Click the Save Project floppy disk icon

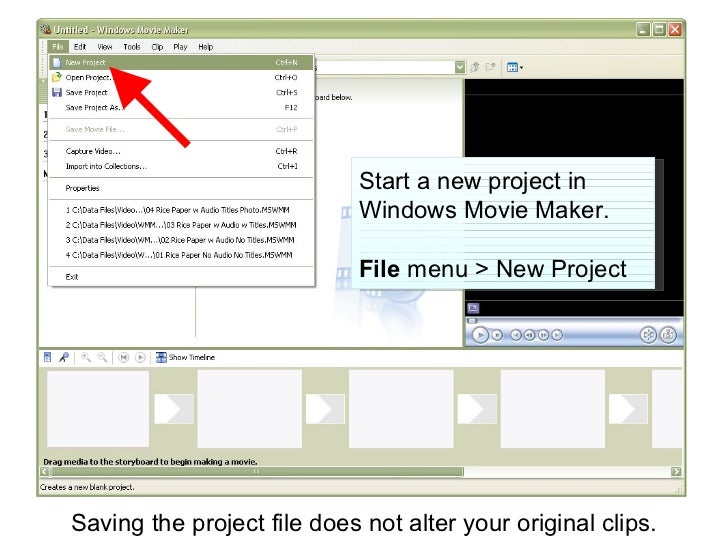(57, 92)
